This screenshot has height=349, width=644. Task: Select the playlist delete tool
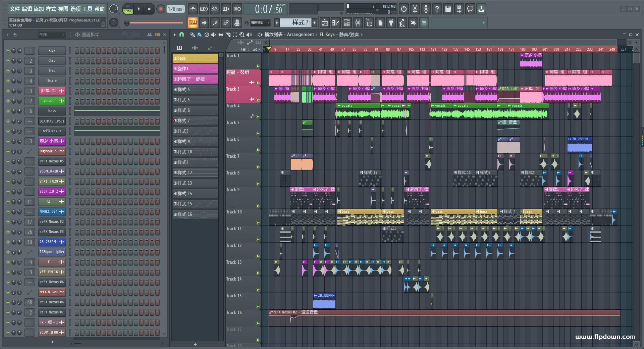[207, 35]
